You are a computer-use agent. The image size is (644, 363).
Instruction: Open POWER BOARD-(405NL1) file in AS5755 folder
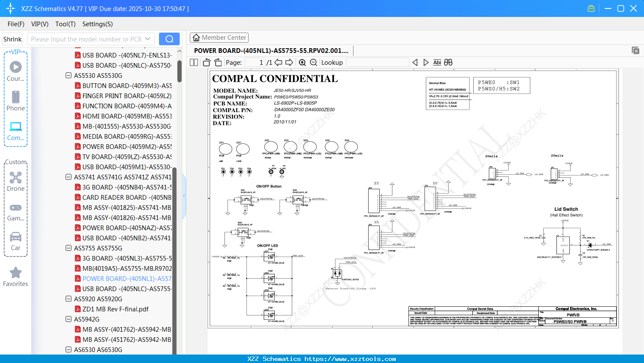127,278
